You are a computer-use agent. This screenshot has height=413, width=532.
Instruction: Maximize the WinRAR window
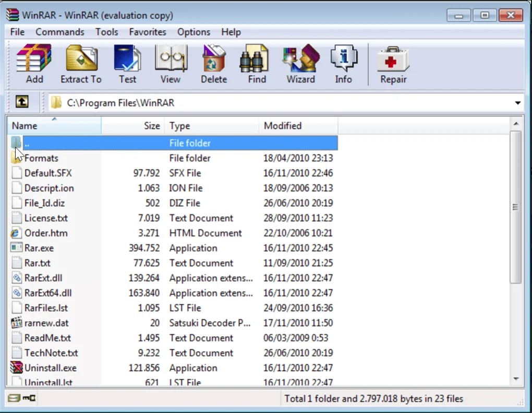tap(485, 15)
